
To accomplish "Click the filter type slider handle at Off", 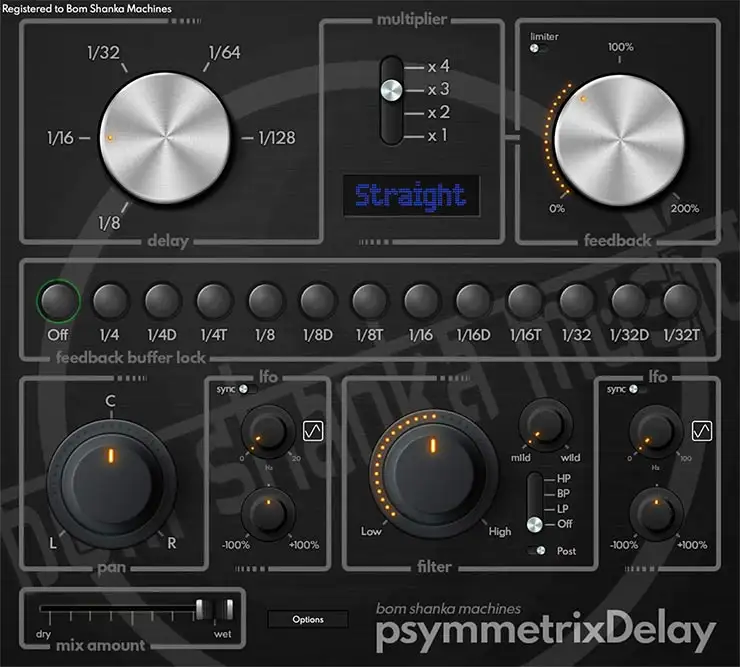I will [535, 524].
